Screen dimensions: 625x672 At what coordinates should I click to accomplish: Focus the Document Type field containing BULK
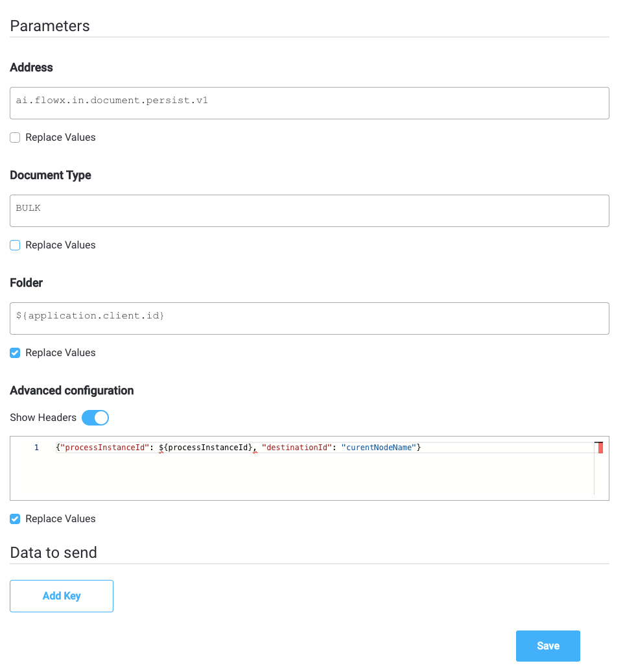point(309,211)
